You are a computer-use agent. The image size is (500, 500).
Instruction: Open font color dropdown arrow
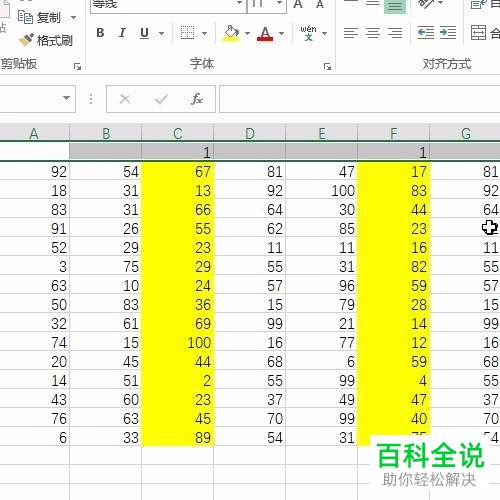coord(282,33)
